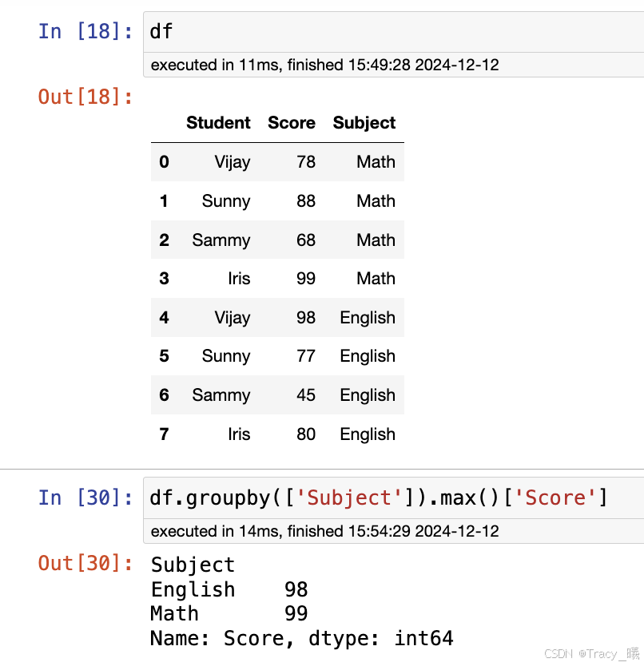Click 'Sunny' in row 1

(226, 201)
